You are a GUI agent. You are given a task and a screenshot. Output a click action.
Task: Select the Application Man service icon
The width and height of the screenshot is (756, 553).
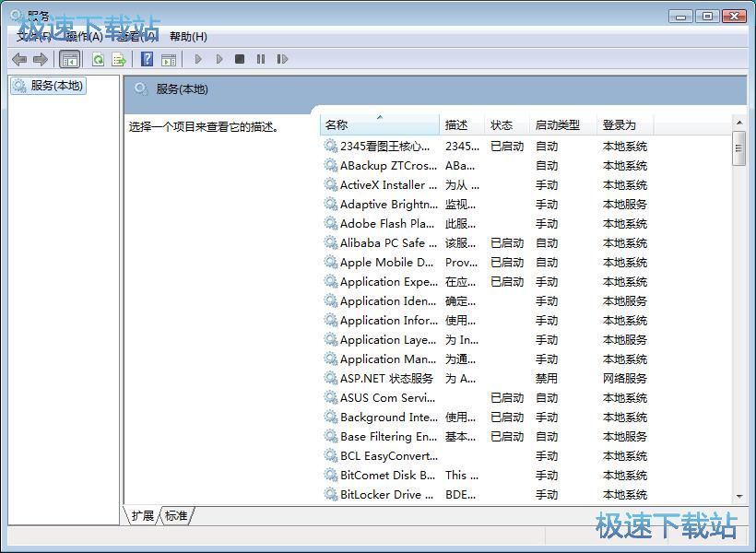[x=330, y=359]
